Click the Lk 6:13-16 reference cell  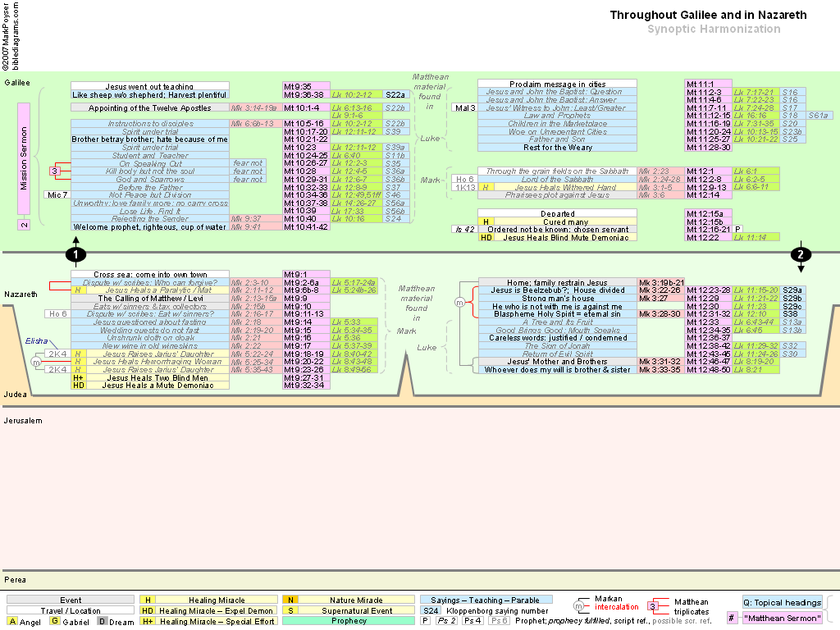click(357, 107)
